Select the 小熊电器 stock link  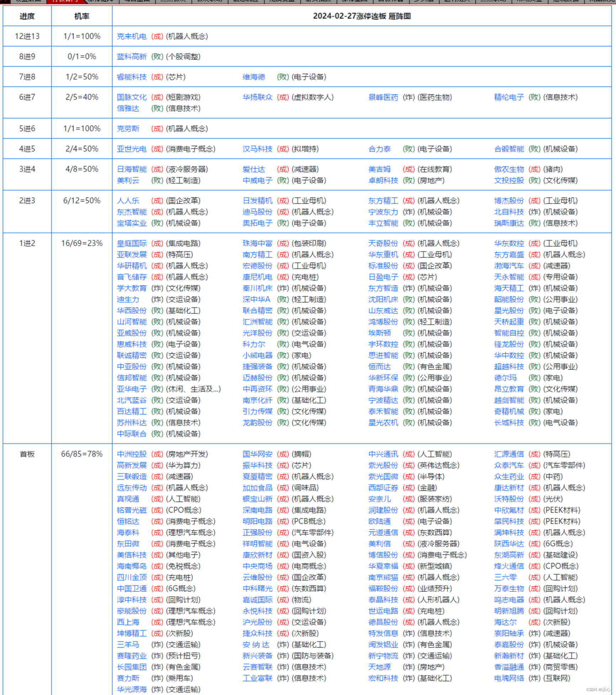(257, 355)
